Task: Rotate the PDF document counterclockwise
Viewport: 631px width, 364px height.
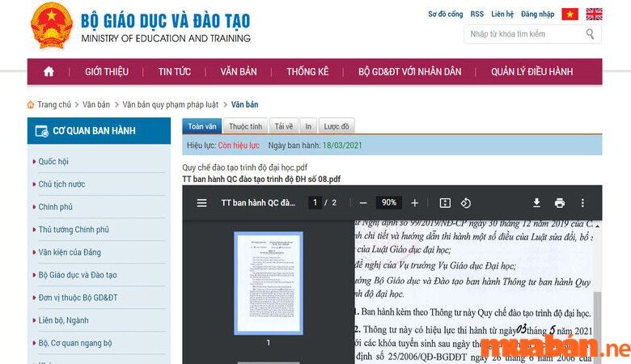Action: pos(466,203)
